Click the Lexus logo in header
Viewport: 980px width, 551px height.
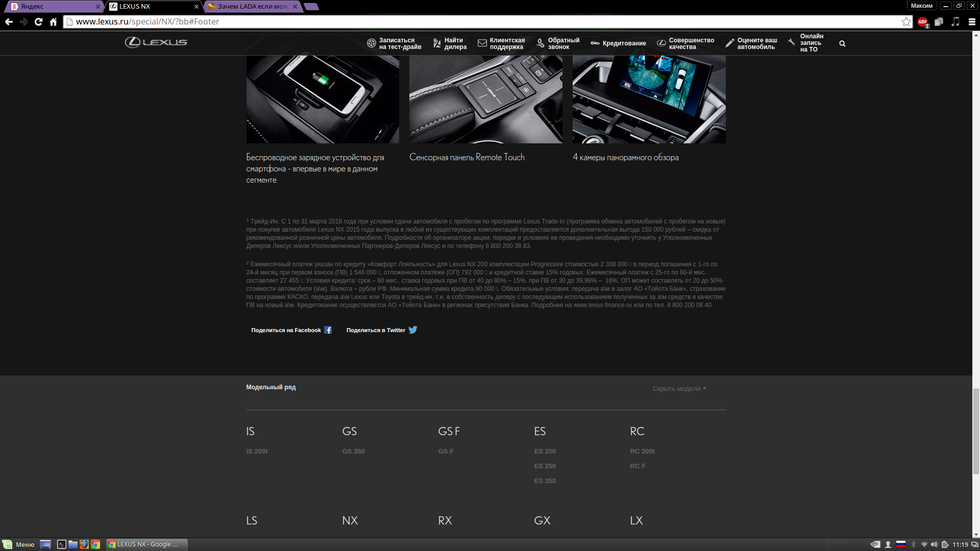(156, 42)
